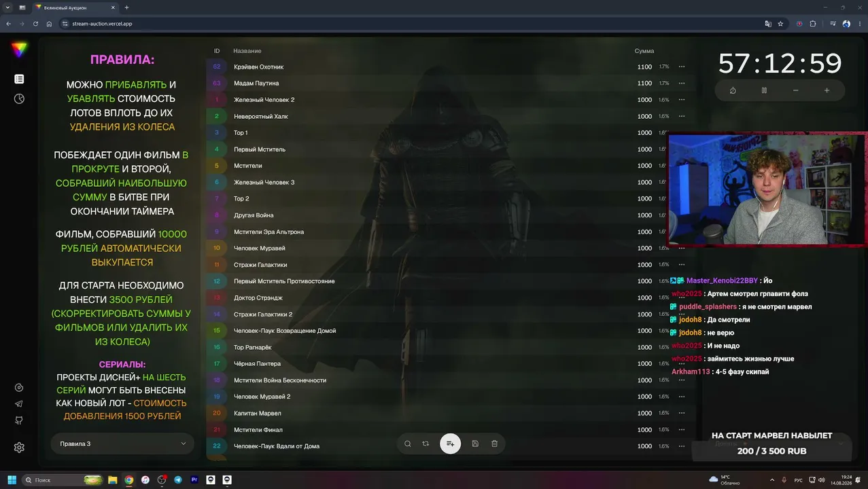
Task: Go back in browser history
Action: tap(8, 24)
